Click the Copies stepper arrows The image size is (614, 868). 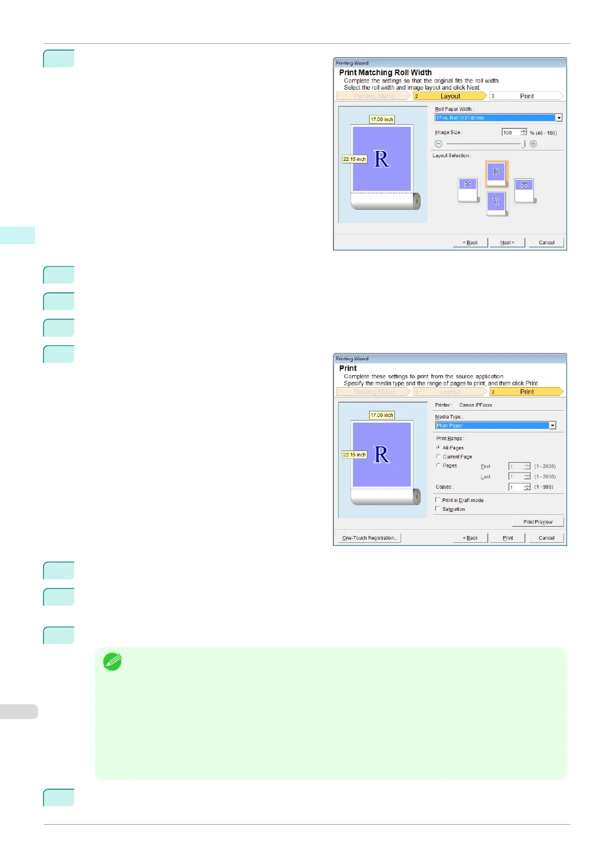[x=527, y=487]
